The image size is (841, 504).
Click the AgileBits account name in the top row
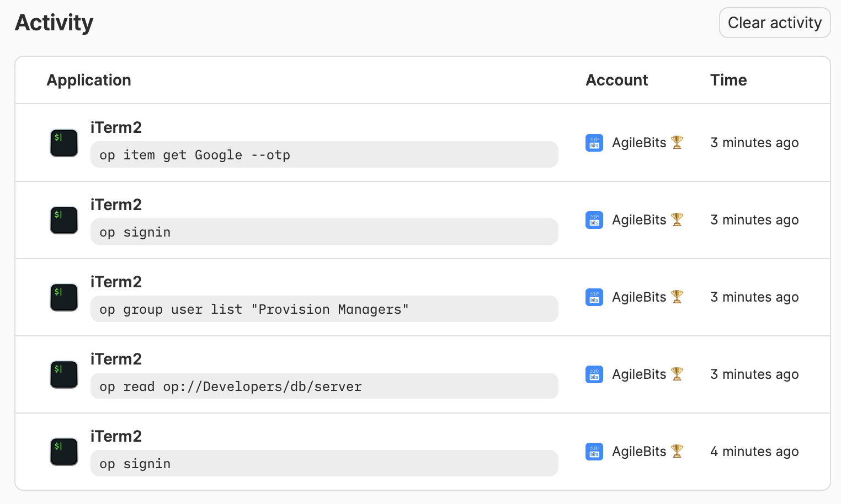pos(639,143)
